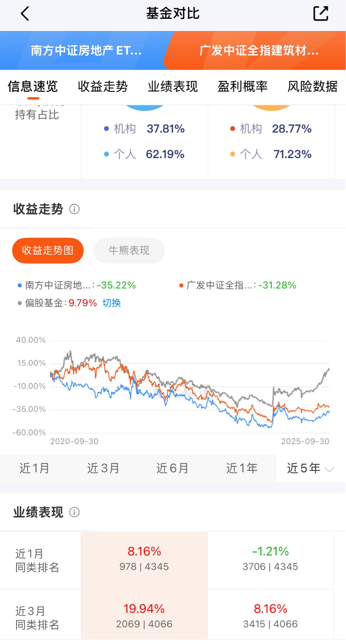Go to the 盈利概率 tab

click(242, 87)
